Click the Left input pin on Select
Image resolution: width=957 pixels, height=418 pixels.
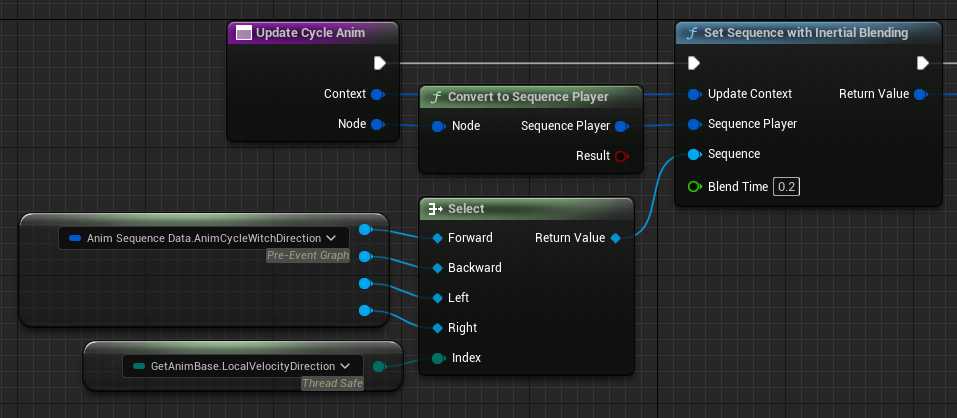coord(437,298)
